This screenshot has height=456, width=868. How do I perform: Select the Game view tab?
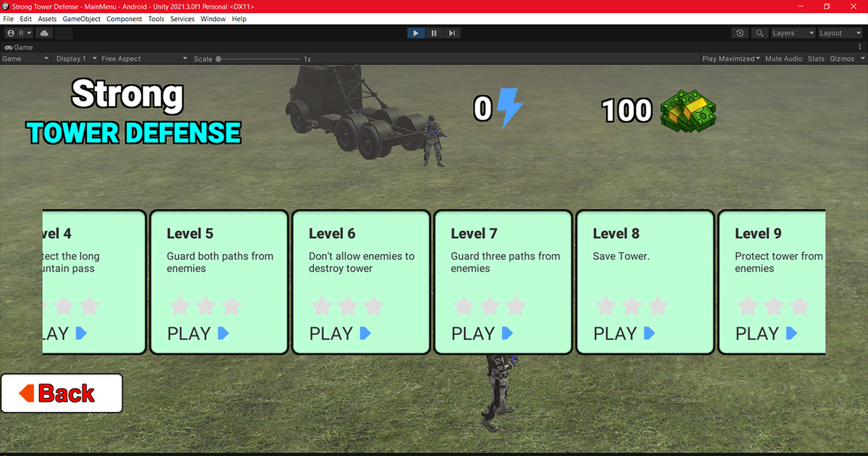pyautogui.click(x=19, y=47)
